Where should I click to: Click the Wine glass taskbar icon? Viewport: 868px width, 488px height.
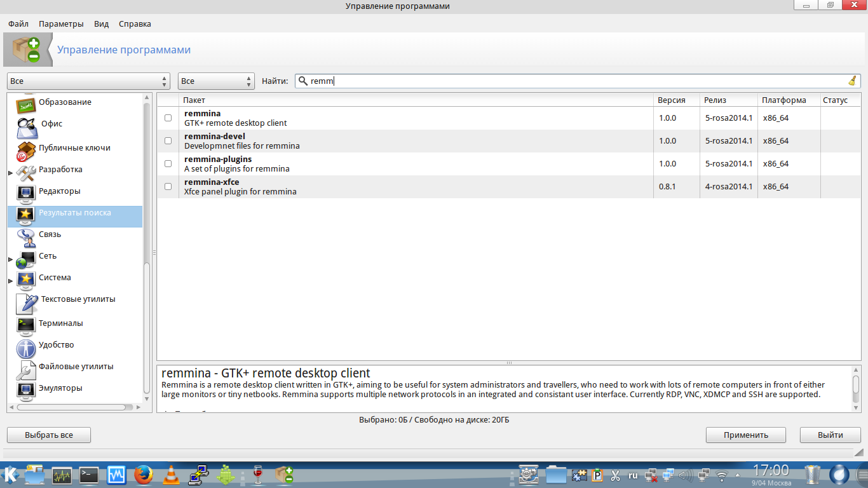pos(257,475)
